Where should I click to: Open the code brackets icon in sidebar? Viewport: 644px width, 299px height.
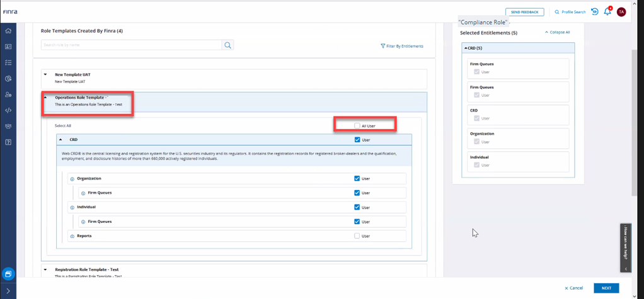(x=8, y=110)
